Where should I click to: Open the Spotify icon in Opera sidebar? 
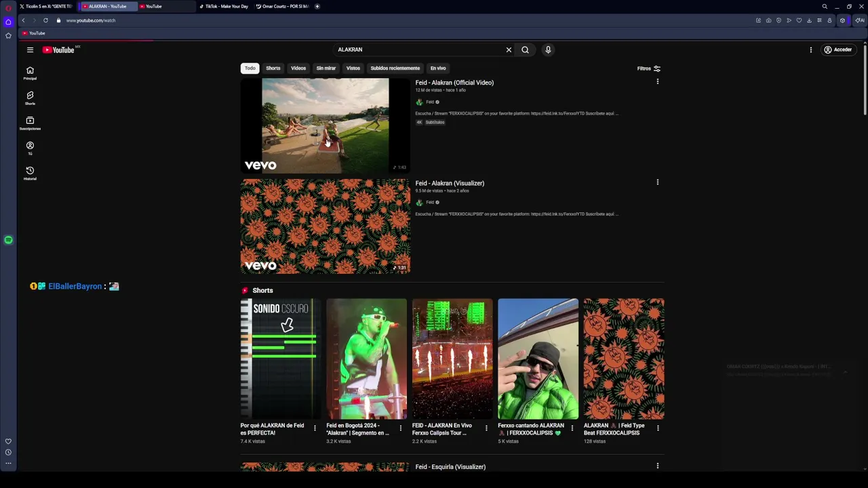(x=8, y=240)
